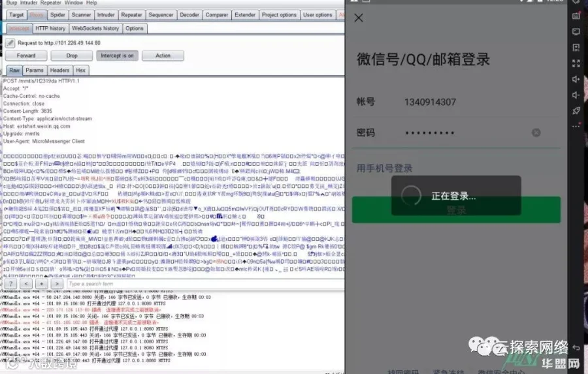
Task: Select the proxy Options sub-tab
Action: pos(134,29)
